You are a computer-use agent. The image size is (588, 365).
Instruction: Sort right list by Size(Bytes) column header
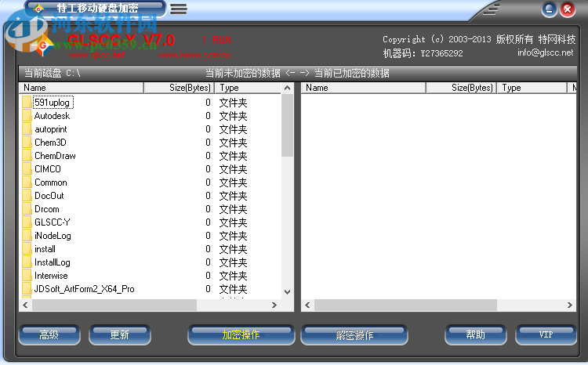pyautogui.click(x=462, y=88)
